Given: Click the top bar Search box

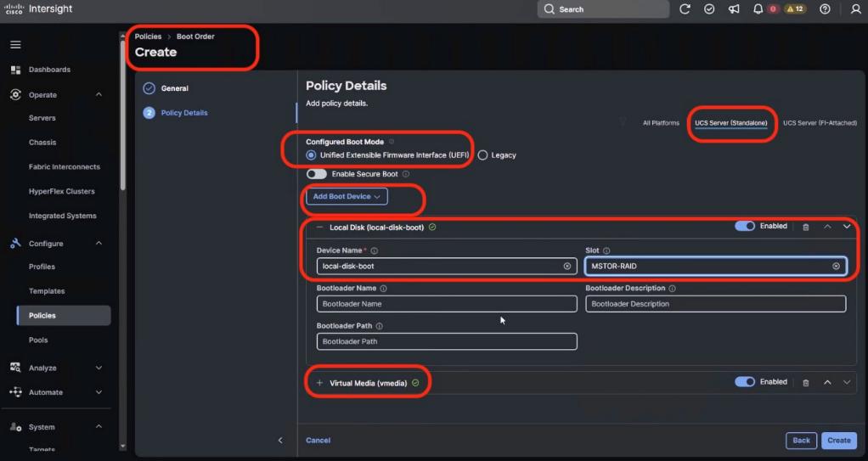Looking at the screenshot, I should (x=603, y=8).
